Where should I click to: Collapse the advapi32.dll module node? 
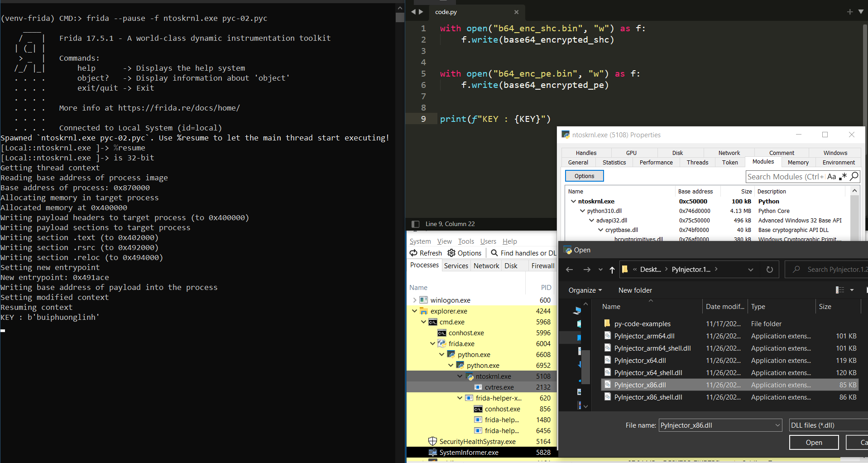point(591,220)
